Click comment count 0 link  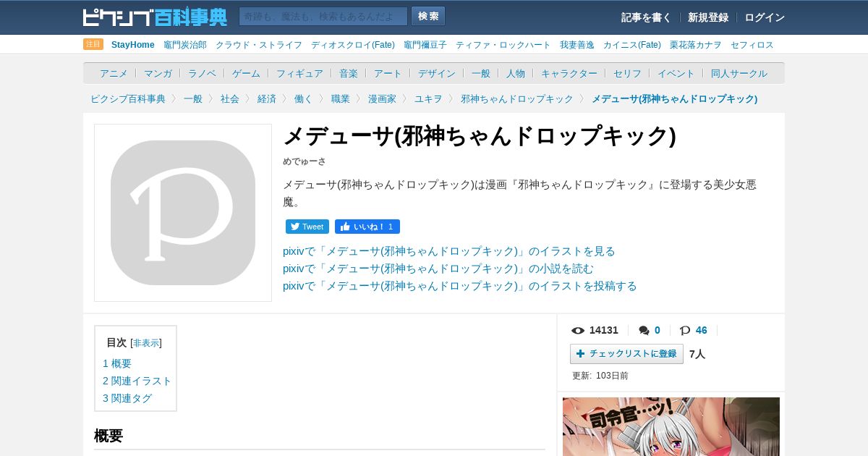click(658, 330)
